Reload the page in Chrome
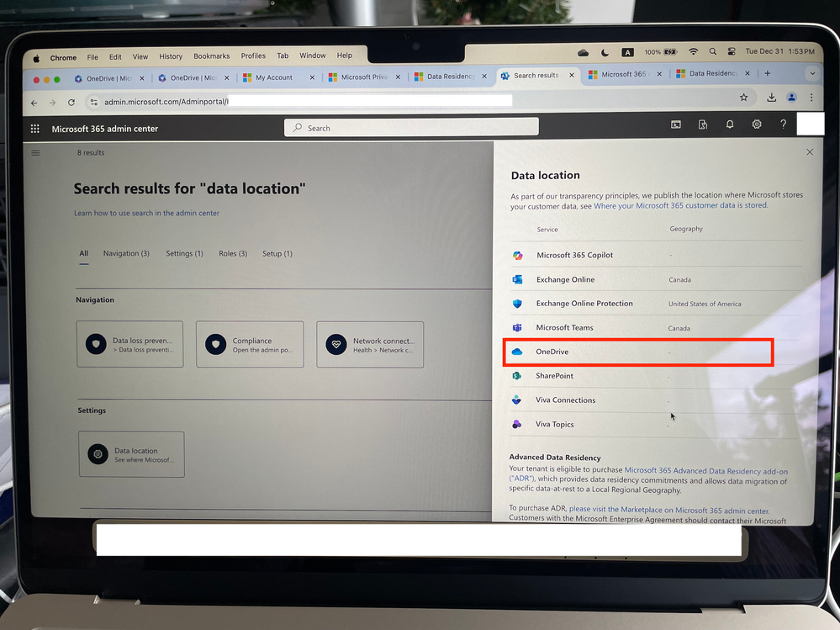This screenshot has height=630, width=840. tap(71, 103)
